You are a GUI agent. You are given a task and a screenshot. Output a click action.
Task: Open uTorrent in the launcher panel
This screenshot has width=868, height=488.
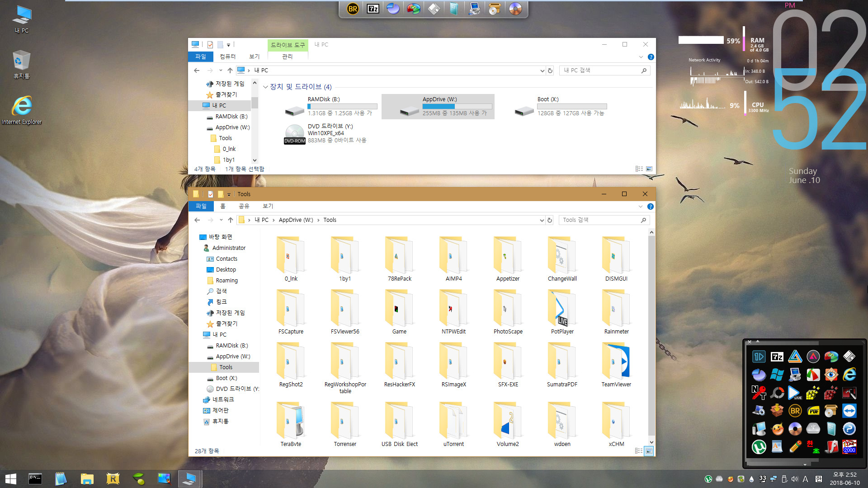pyautogui.click(x=759, y=447)
